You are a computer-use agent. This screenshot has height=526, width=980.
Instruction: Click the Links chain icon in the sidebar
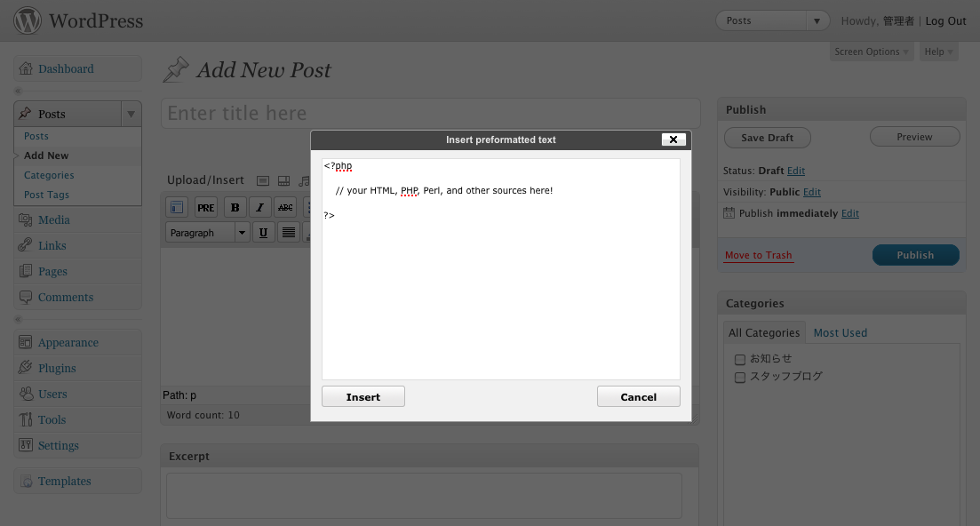point(26,245)
